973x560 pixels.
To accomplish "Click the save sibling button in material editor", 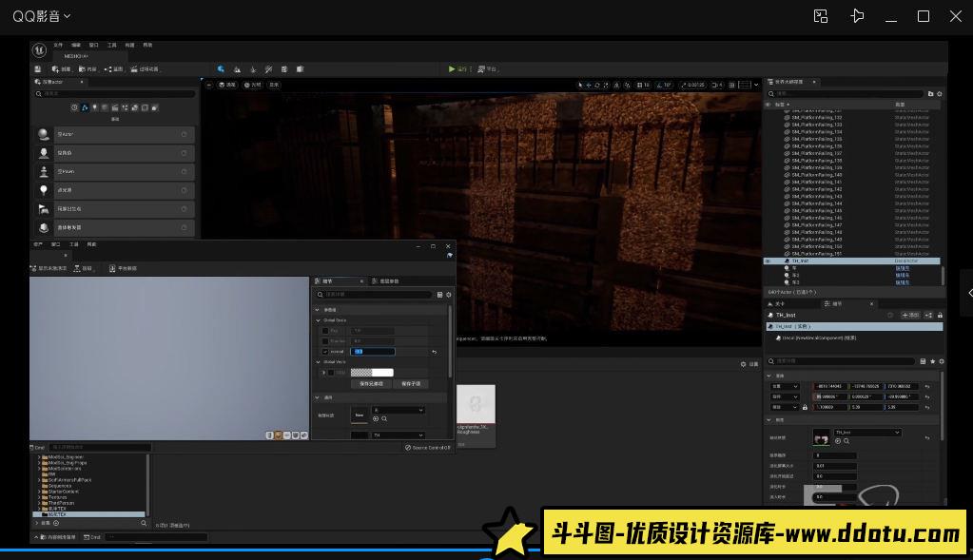I will coord(371,384).
